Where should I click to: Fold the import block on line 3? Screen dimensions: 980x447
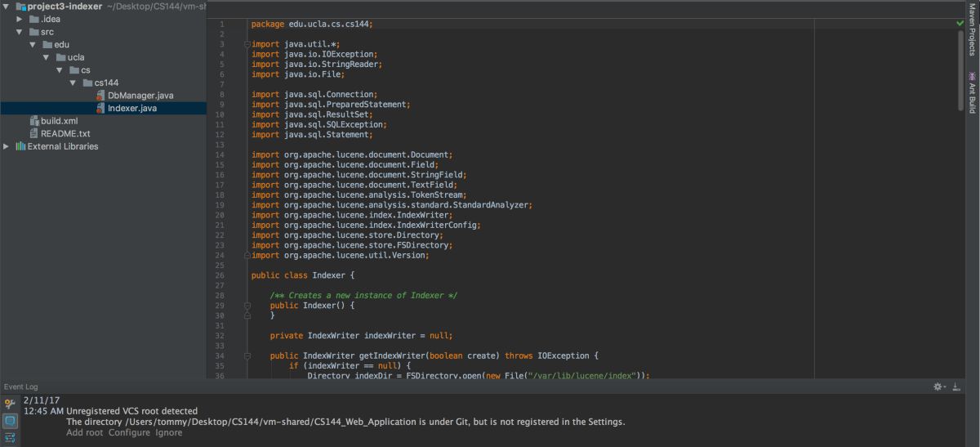[247, 44]
